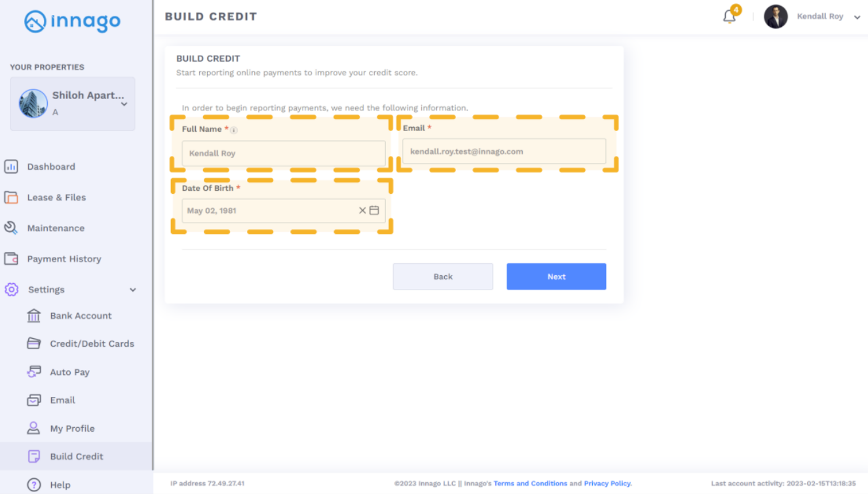Open the My Profile settings page
Viewport: 868px width, 498px height.
point(72,429)
